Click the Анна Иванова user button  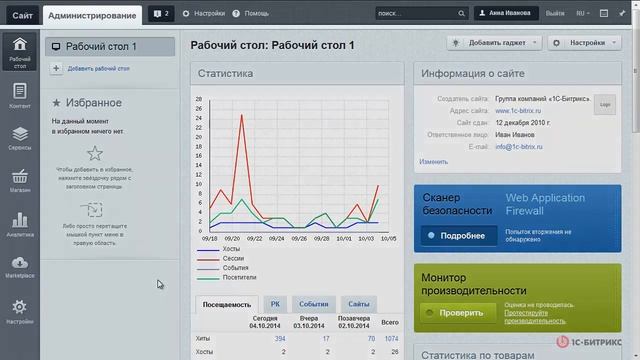[x=506, y=13]
